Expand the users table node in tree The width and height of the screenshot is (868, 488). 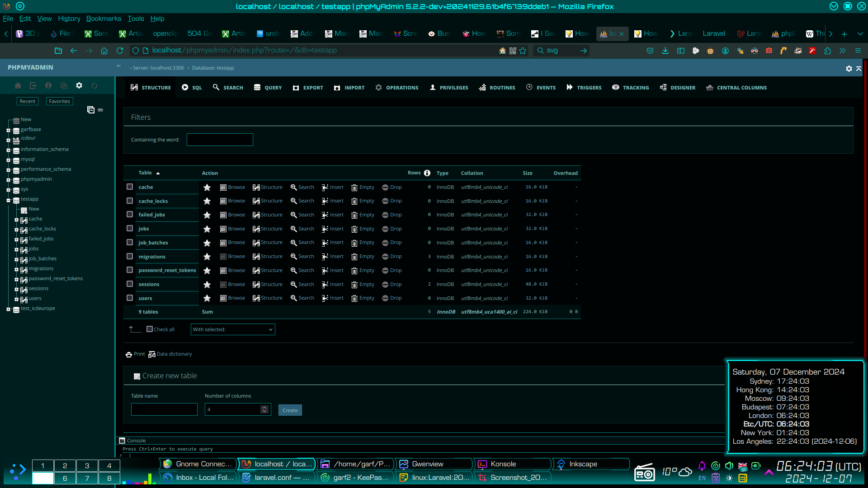coord(16,300)
